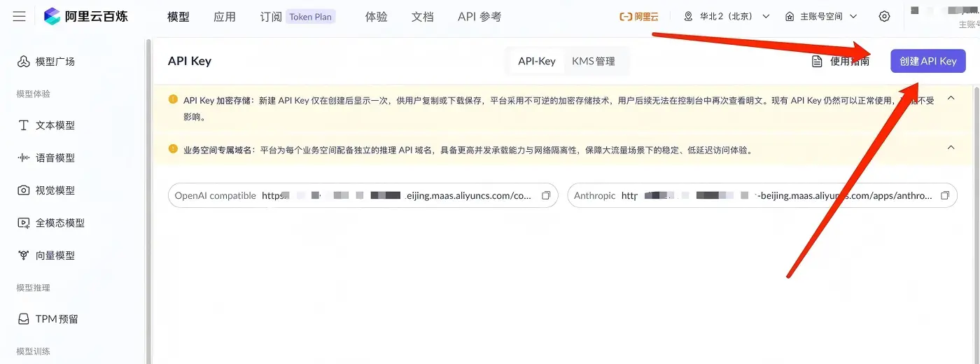Click the 模型训练 section label
This screenshot has width=980, height=364.
tap(33, 351)
